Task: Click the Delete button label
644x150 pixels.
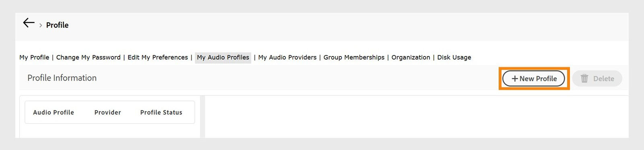Action: click(x=604, y=79)
